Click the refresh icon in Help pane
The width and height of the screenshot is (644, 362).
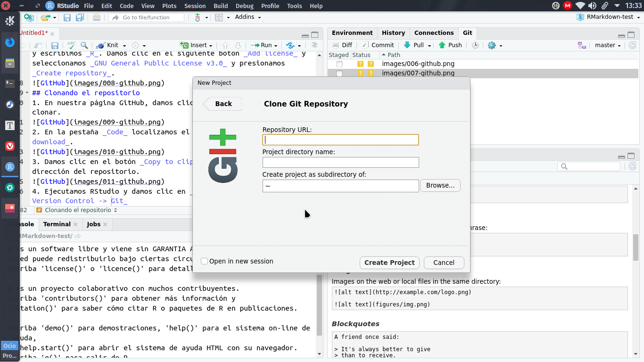tap(633, 166)
